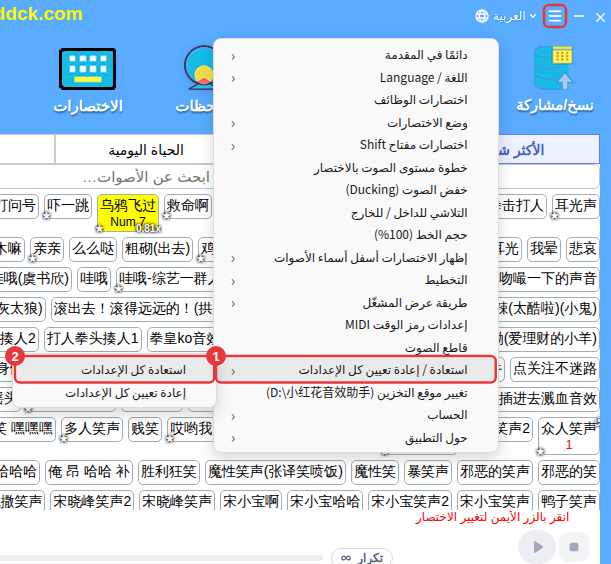Play the 耳光声 sound button
The height and width of the screenshot is (564, 611).
click(576, 206)
